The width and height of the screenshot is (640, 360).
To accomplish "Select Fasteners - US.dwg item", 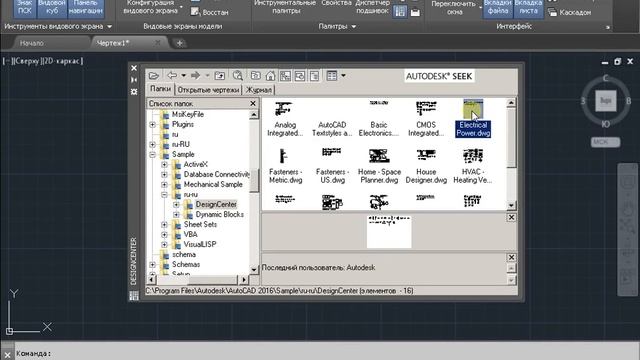I will [x=332, y=166].
